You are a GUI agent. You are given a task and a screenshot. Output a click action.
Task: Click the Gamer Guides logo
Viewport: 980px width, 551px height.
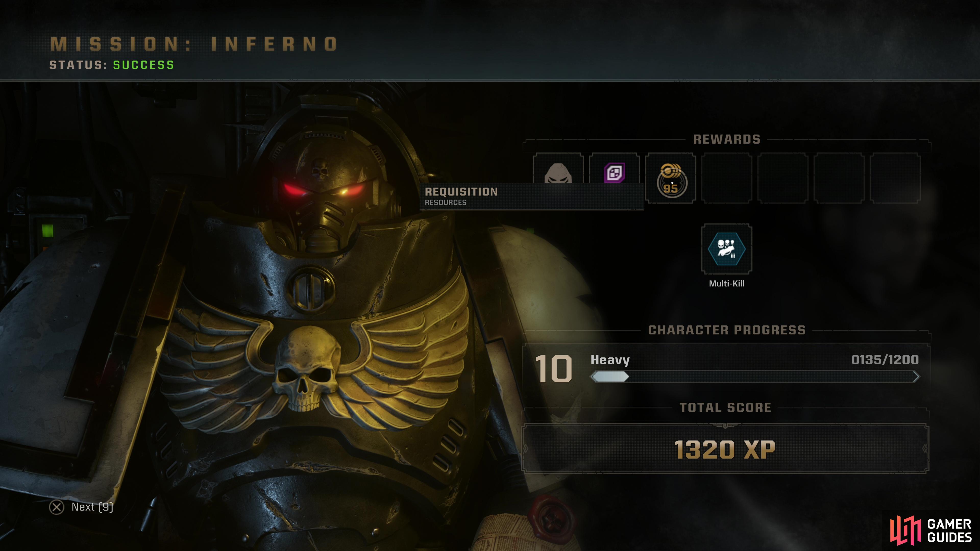930,530
